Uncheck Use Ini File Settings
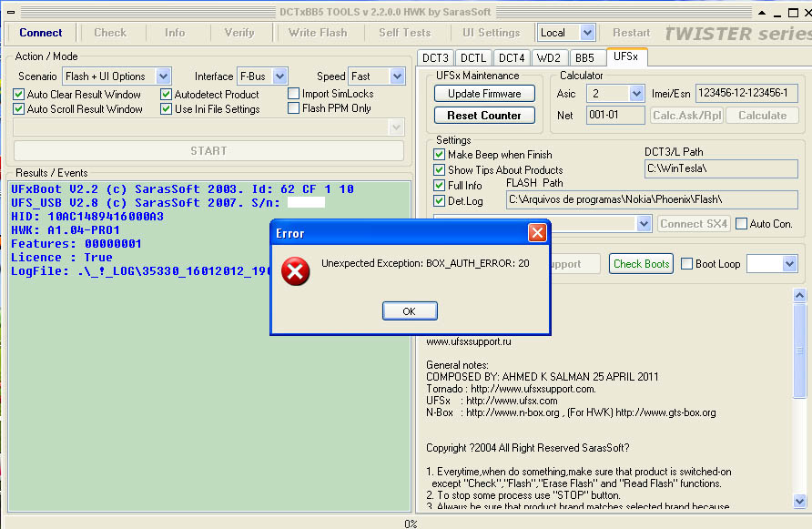812x529 pixels. pos(166,109)
